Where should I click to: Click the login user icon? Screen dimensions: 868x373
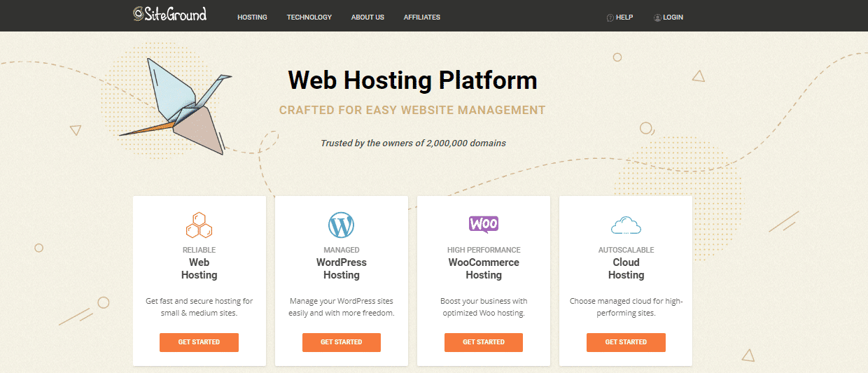point(657,17)
